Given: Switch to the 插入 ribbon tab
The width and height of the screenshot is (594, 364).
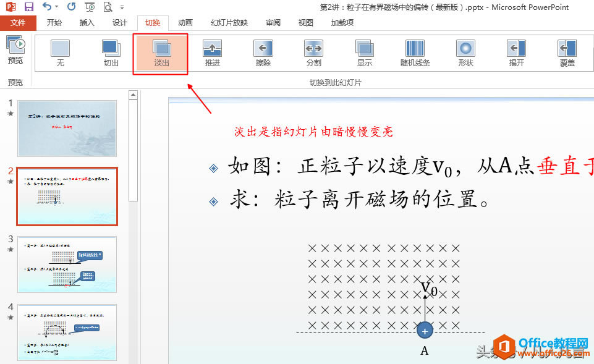Looking at the screenshot, I should (87, 23).
